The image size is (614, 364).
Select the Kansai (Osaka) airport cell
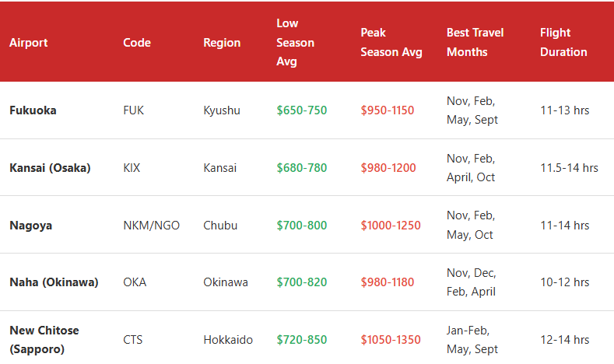[50, 168]
